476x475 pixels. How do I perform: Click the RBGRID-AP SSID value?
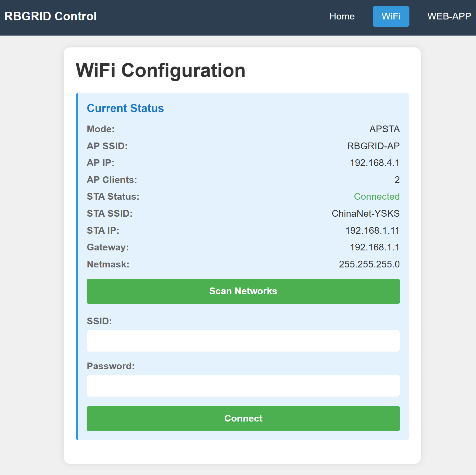[x=373, y=146]
